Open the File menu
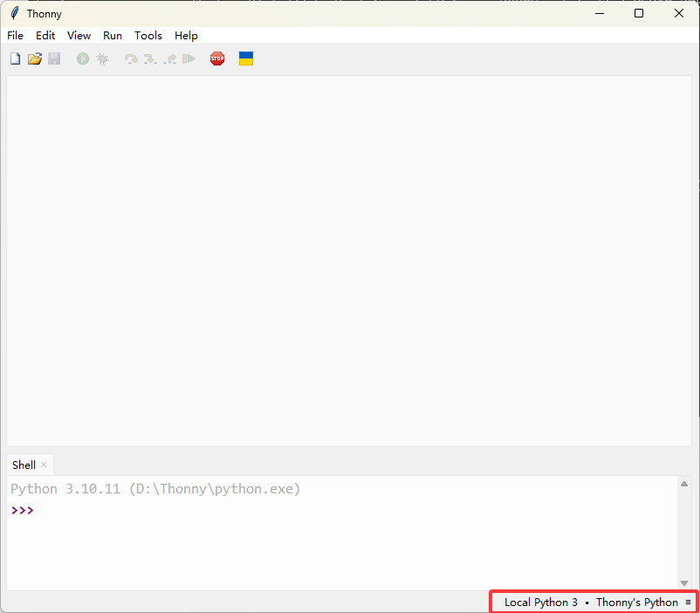The width and height of the screenshot is (700, 613). tap(15, 36)
